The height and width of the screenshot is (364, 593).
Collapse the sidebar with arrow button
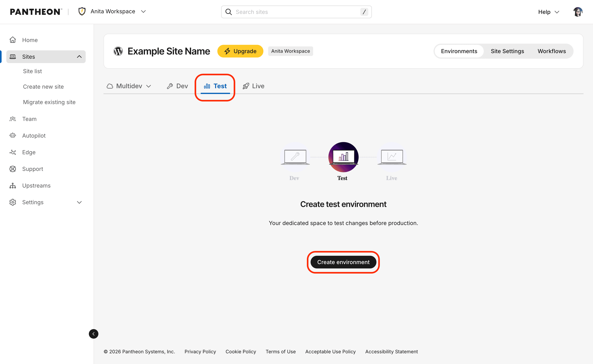click(x=94, y=334)
